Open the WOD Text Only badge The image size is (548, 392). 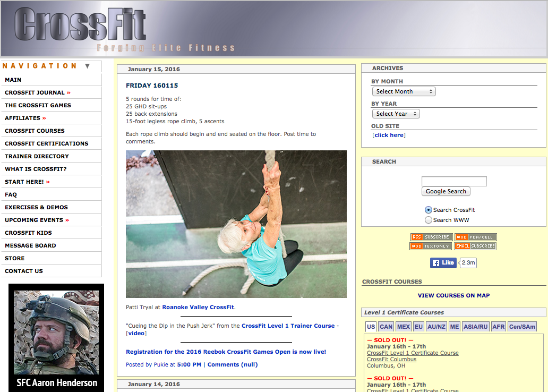click(x=431, y=246)
